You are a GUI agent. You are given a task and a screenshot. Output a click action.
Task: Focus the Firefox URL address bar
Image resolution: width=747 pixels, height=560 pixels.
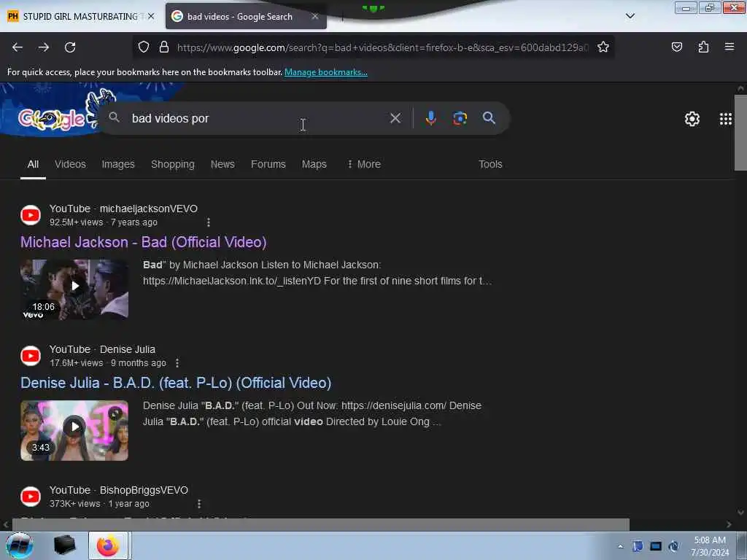[x=382, y=47]
